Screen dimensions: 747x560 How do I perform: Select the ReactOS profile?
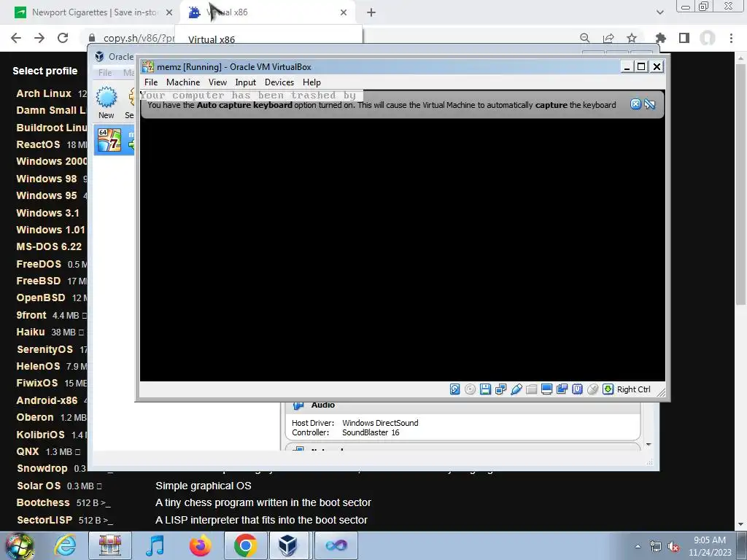[38, 144]
